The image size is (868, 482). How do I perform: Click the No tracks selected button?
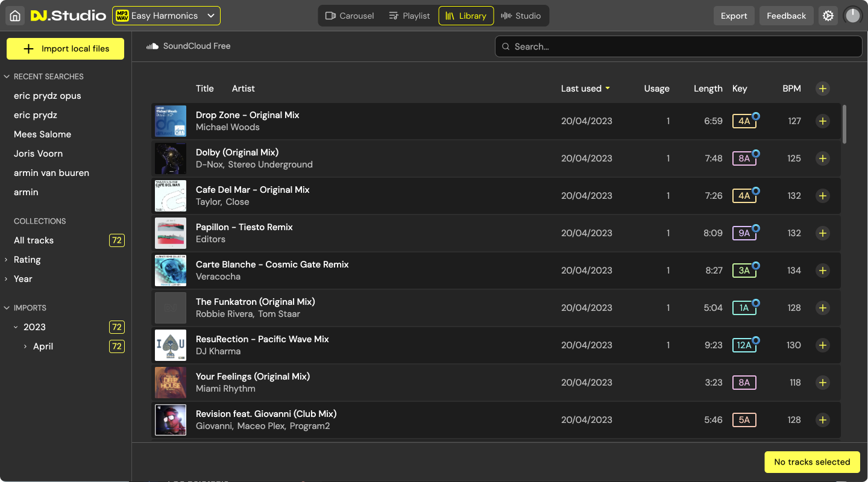click(812, 462)
